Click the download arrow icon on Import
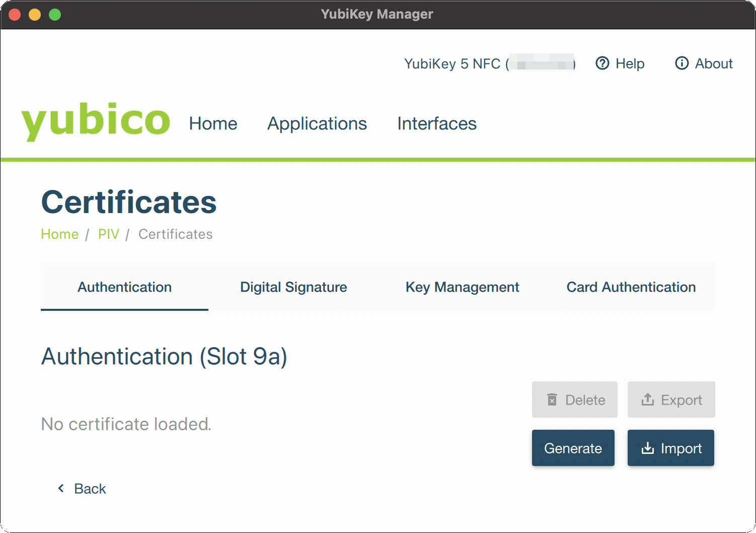The image size is (756, 533). coord(648,448)
